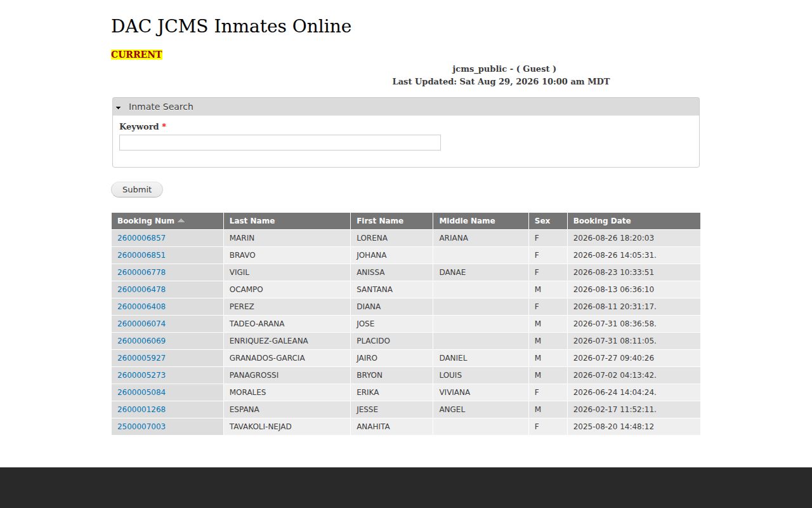Open booking number 2500007003
The image size is (812, 508).
click(141, 427)
